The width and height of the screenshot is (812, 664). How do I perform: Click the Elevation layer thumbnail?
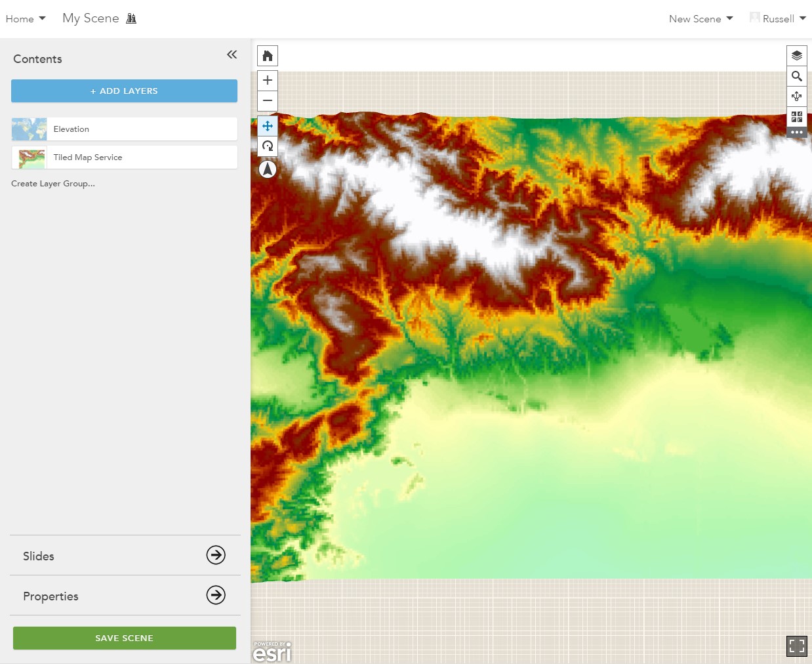[x=30, y=129]
